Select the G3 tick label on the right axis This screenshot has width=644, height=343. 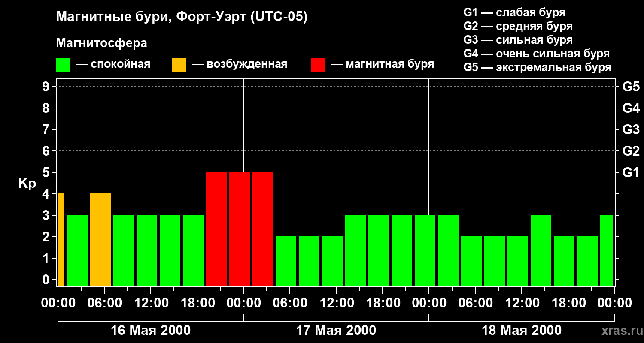(x=631, y=129)
